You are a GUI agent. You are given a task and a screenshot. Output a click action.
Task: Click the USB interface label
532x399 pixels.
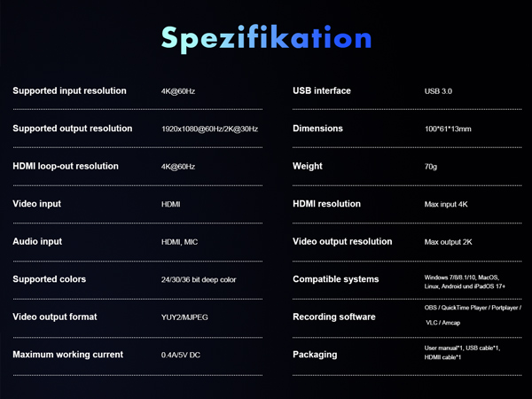(x=322, y=90)
